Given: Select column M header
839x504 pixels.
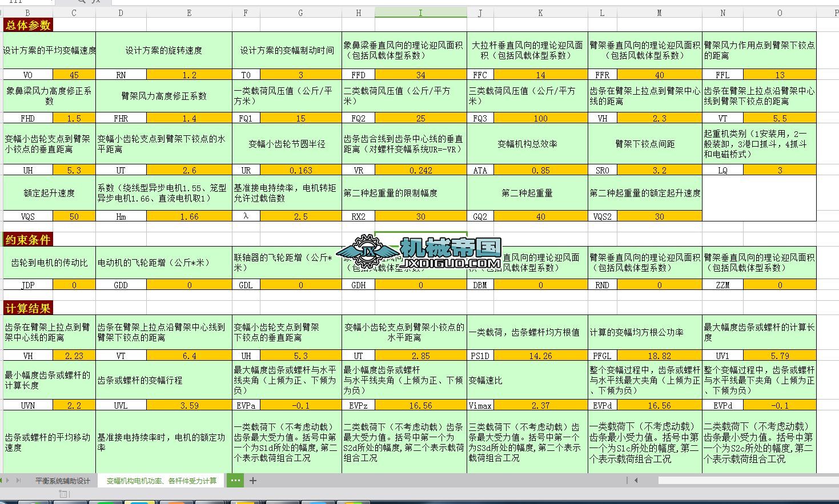Looking at the screenshot, I should pos(659,13).
